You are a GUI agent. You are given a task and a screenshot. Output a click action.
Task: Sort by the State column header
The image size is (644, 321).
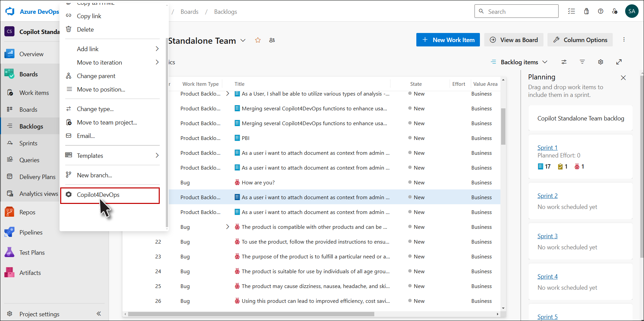[416, 84]
